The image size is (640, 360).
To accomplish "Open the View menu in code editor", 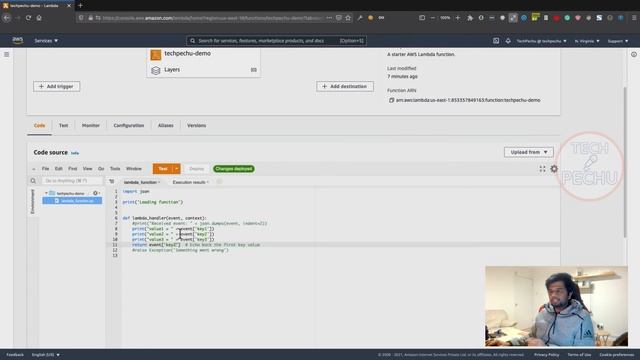I will (87, 169).
